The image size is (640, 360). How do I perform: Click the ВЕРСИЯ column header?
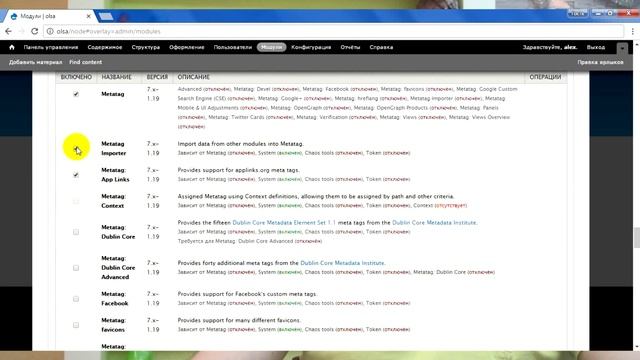tap(157, 77)
